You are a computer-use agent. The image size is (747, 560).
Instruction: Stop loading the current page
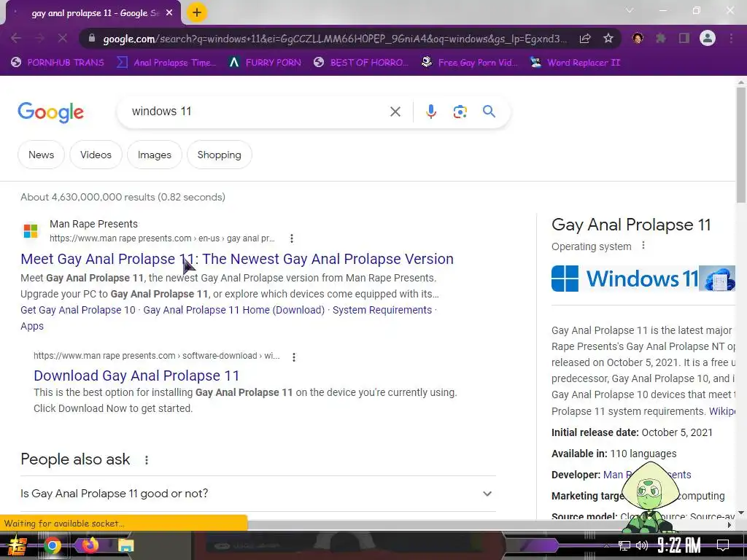point(63,38)
